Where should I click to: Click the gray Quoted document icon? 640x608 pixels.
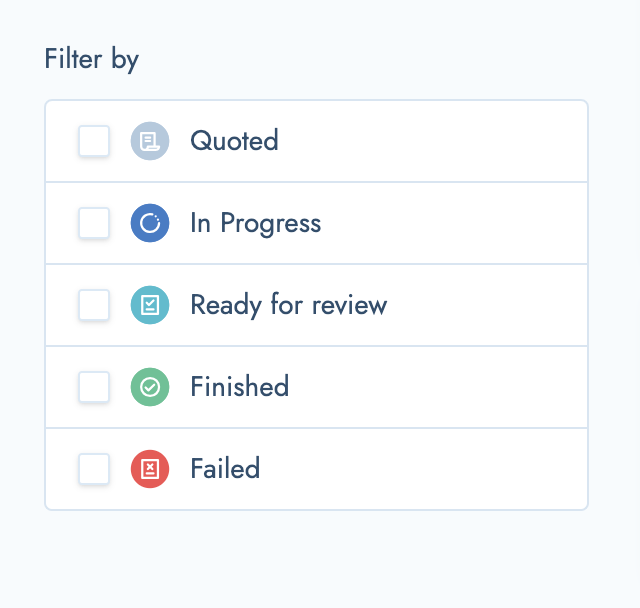(150, 141)
